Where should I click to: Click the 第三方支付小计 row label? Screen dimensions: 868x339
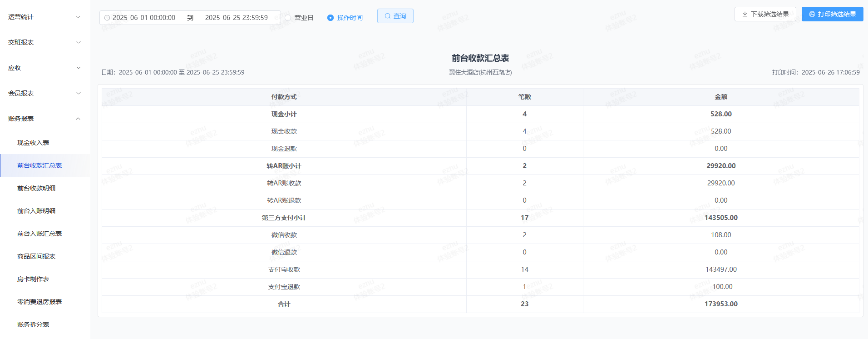(x=284, y=218)
